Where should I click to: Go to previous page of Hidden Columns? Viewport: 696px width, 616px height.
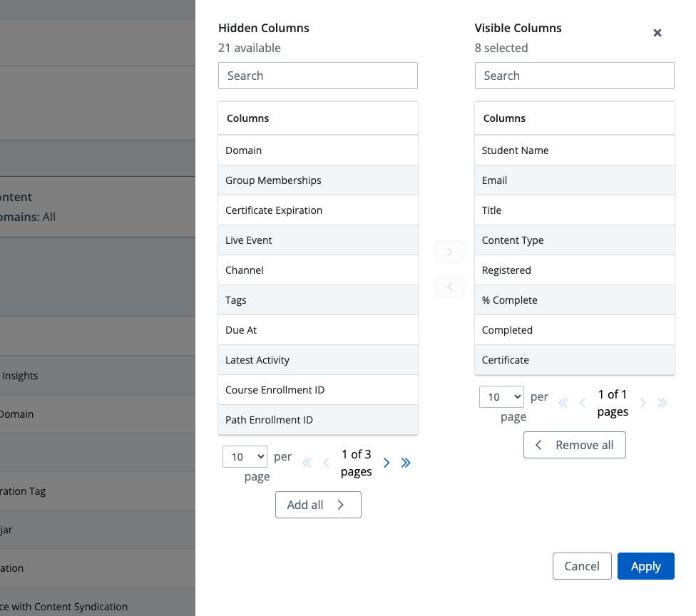(x=327, y=463)
